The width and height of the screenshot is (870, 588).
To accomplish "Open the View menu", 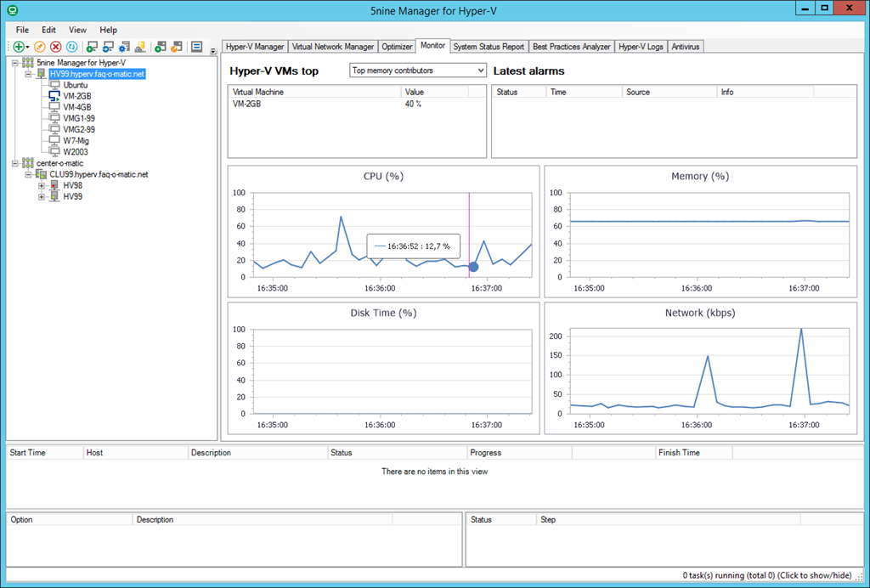I will click(x=77, y=30).
